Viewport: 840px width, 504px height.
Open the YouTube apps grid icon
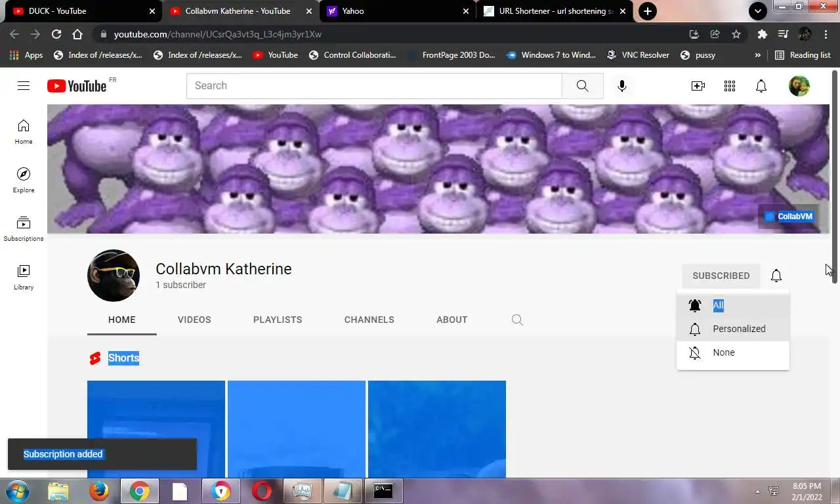point(730,86)
